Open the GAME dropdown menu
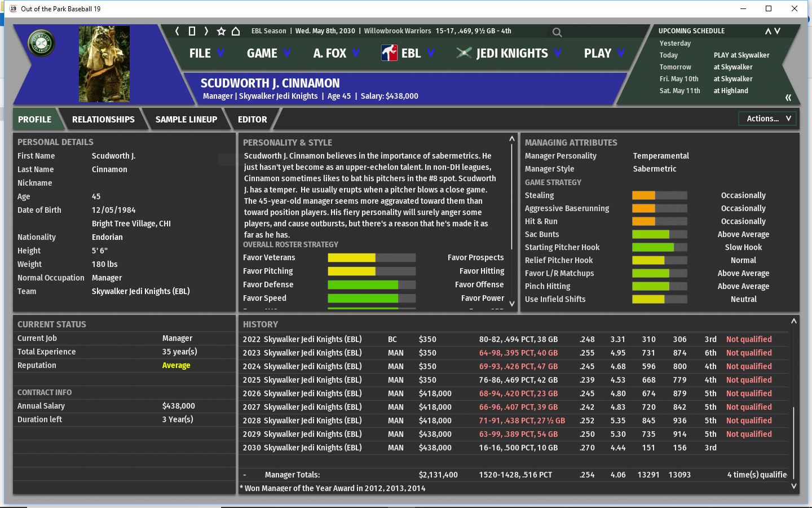Screen dimensions: 812x508 268,53
